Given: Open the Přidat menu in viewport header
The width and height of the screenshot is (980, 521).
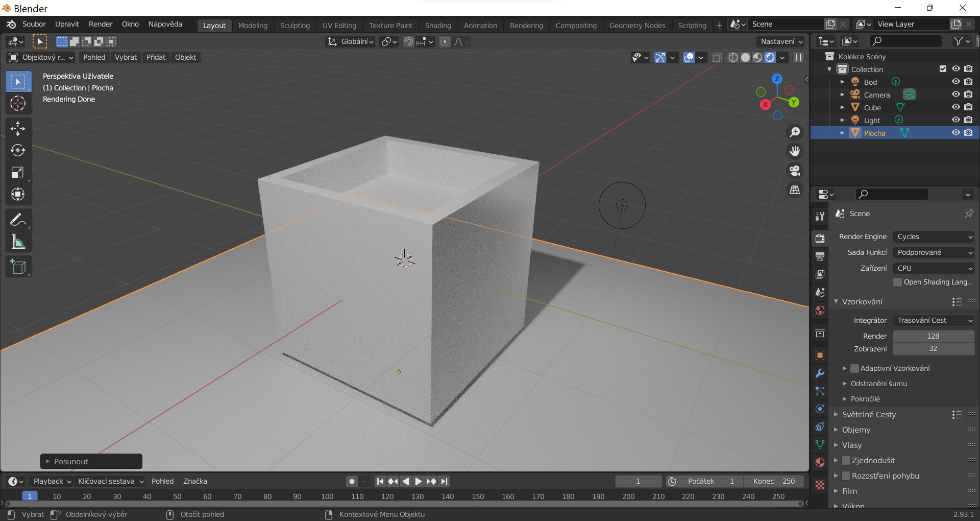Looking at the screenshot, I should pyautogui.click(x=156, y=57).
